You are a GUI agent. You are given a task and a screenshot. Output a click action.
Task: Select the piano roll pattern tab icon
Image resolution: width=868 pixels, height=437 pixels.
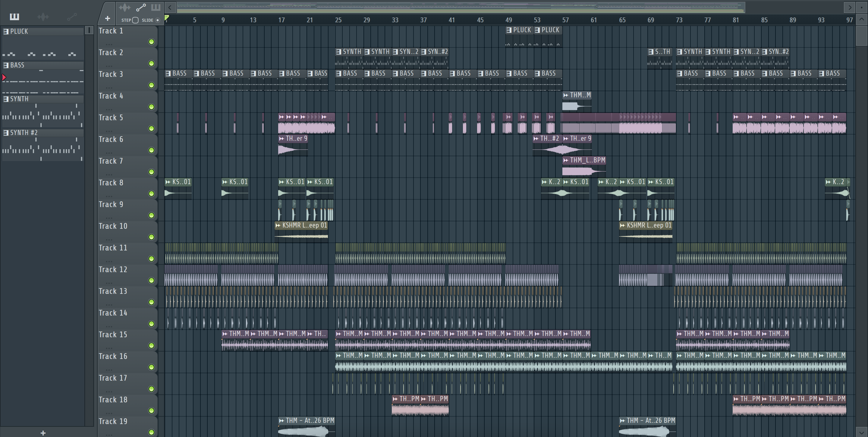(14, 17)
